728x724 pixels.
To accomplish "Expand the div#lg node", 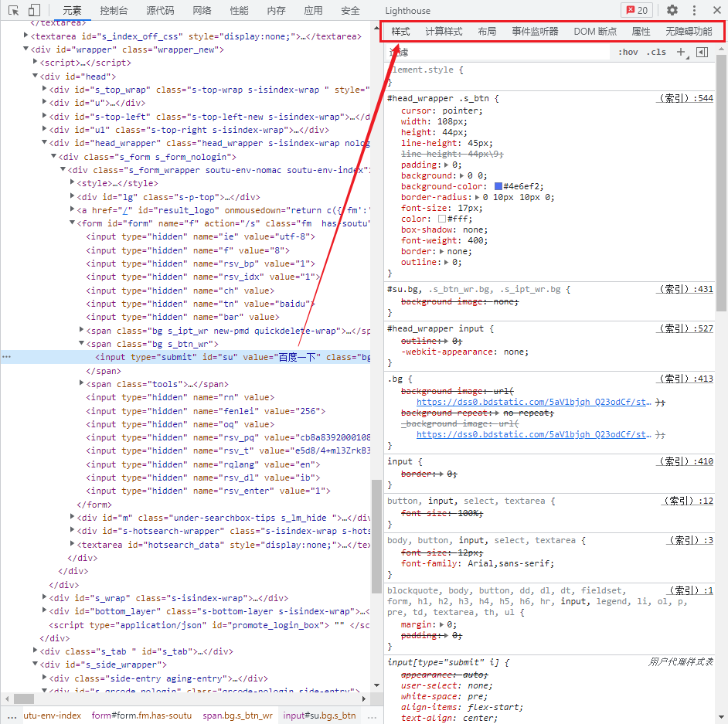I will 72,195.
